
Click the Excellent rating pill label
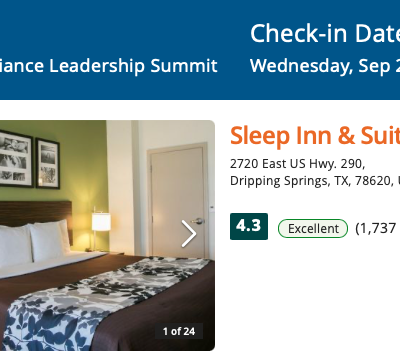click(x=313, y=229)
